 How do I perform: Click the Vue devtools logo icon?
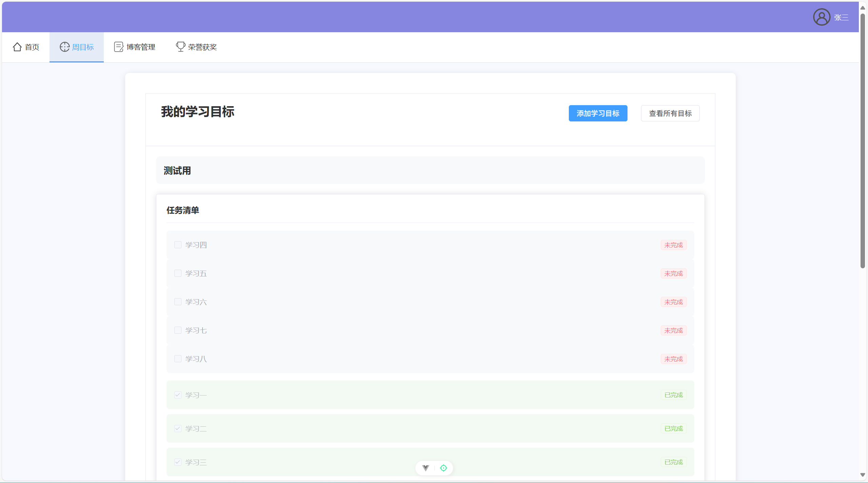[425, 468]
